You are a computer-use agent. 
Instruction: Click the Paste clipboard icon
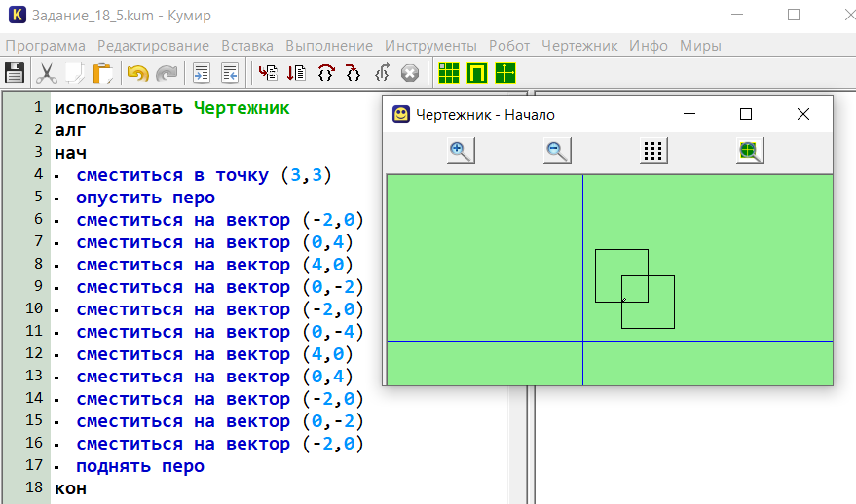point(102,73)
